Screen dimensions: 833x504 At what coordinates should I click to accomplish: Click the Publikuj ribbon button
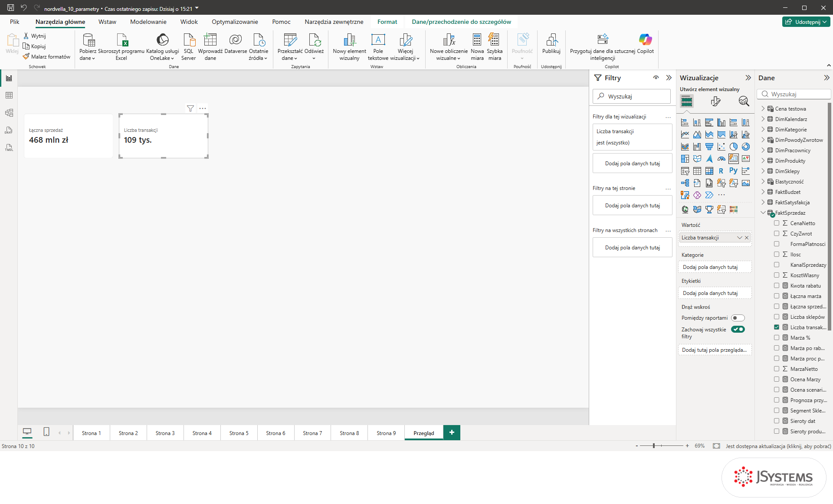pyautogui.click(x=551, y=44)
